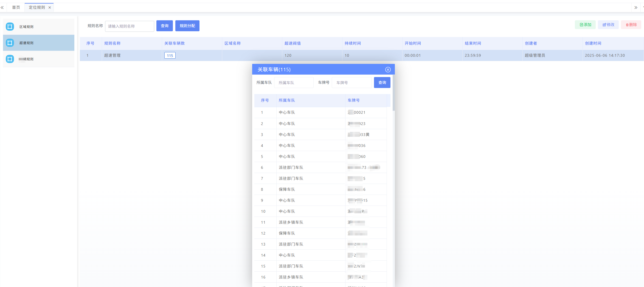This screenshot has height=287, width=644.
Task: Click the license plate ending in 00021
Action: pyautogui.click(x=356, y=112)
